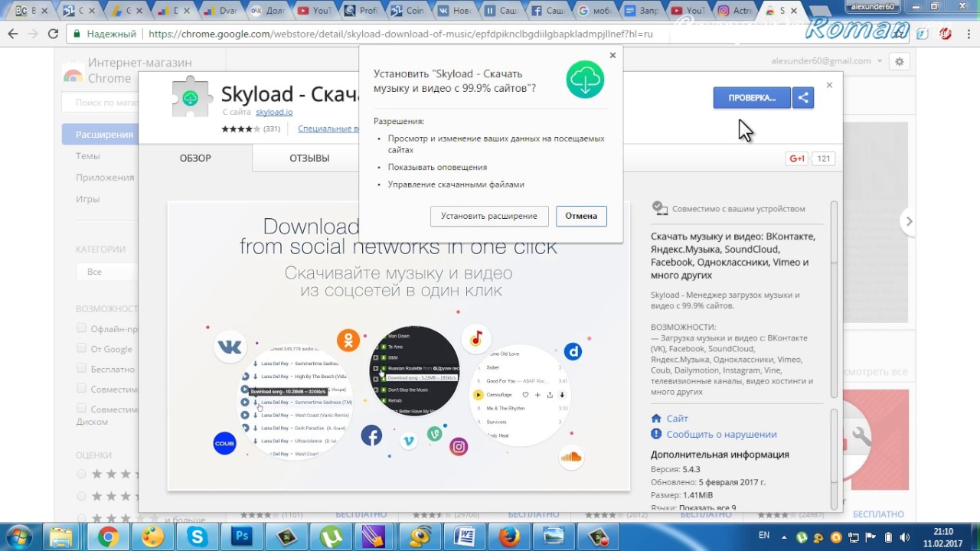Click the red adblock extension icon
Image resolution: width=980 pixels, height=551 pixels.
pyautogui.click(x=946, y=34)
